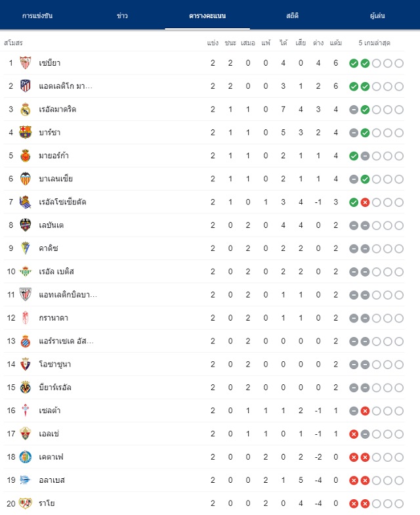This screenshot has width=420, height=515.
Task: Click the Real Madrid club crest
Action: (x=25, y=109)
